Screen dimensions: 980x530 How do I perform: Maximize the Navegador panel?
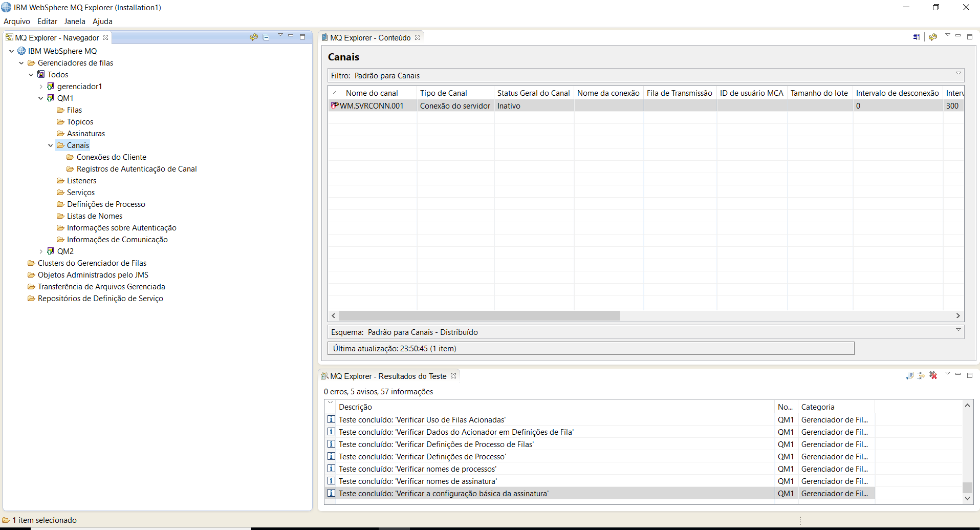302,37
